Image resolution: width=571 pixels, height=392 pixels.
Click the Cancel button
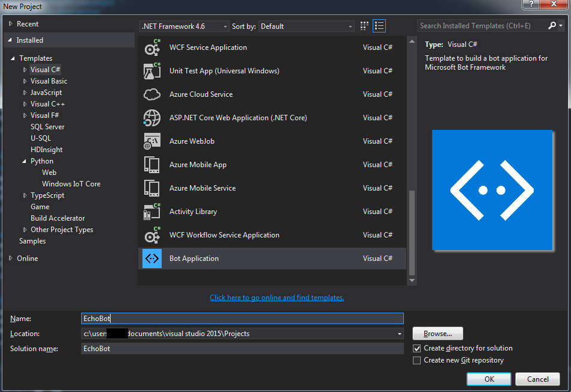(x=537, y=379)
